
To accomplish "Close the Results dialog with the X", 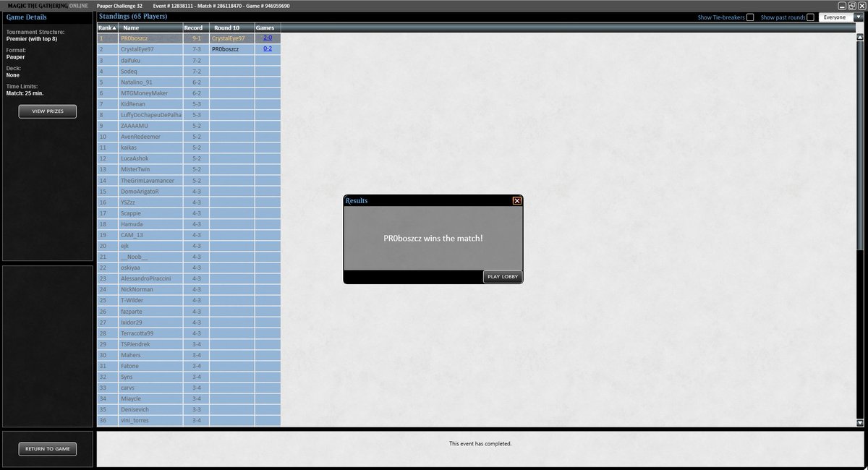I will coord(516,200).
